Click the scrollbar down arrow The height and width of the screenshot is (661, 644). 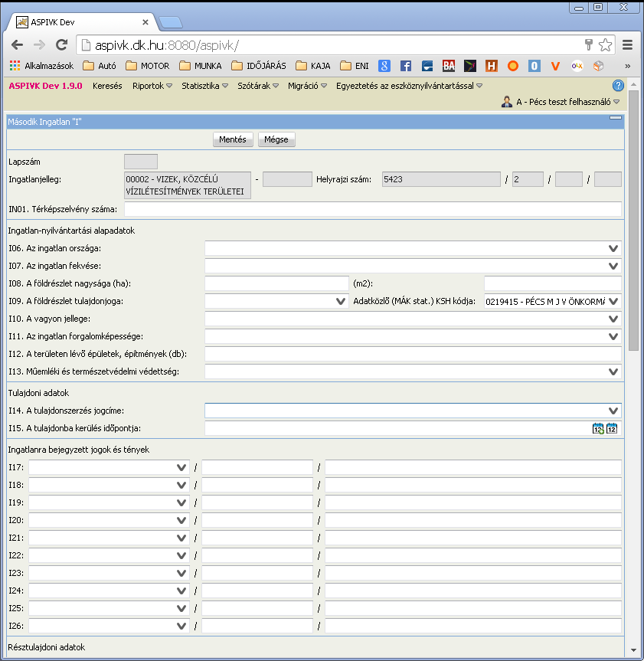(633, 650)
